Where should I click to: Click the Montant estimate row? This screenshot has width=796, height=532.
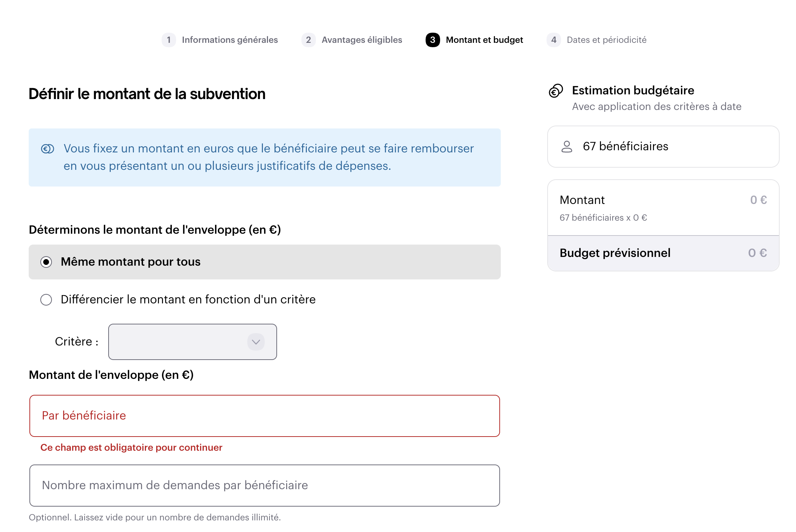[x=663, y=208]
